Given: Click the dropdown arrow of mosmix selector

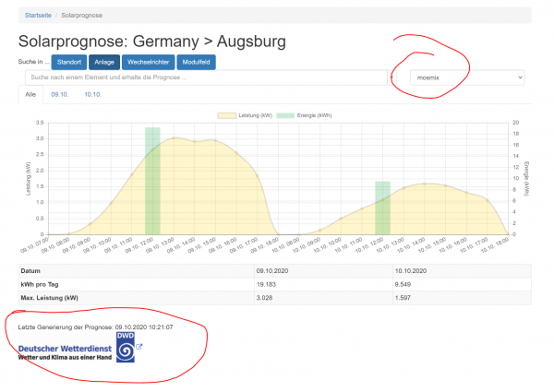Looking at the screenshot, I should 520,78.
